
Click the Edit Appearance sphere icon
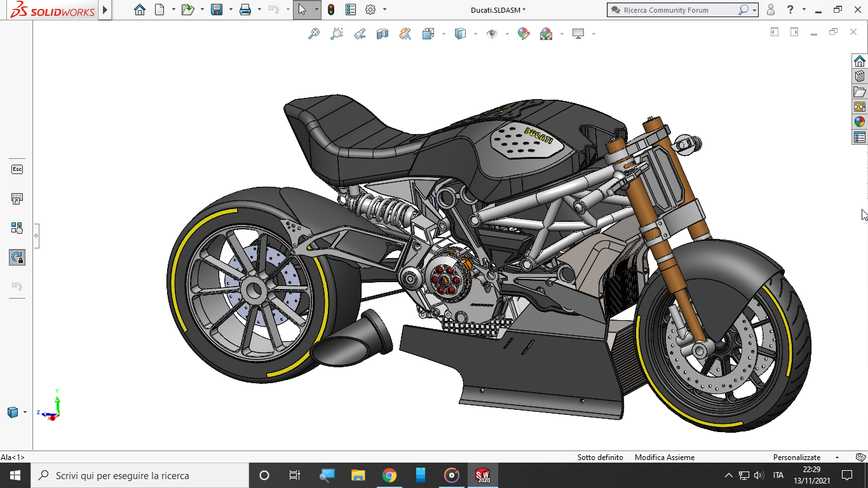pos(524,33)
